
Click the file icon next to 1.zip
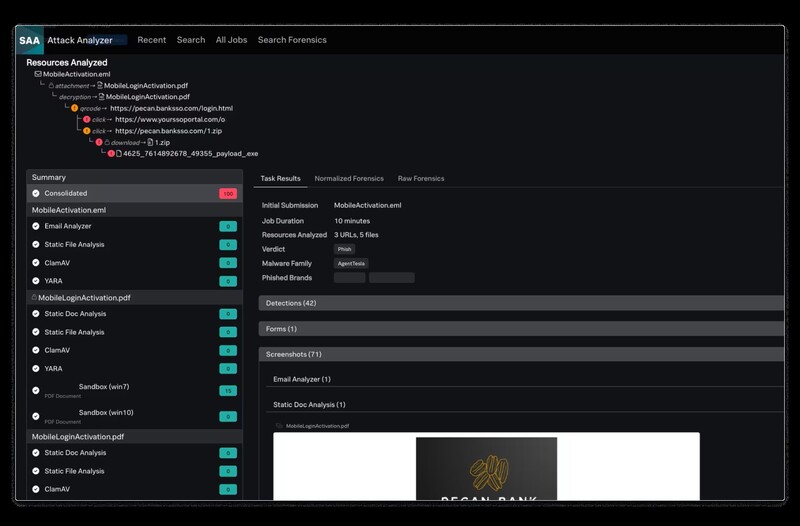[148, 143]
